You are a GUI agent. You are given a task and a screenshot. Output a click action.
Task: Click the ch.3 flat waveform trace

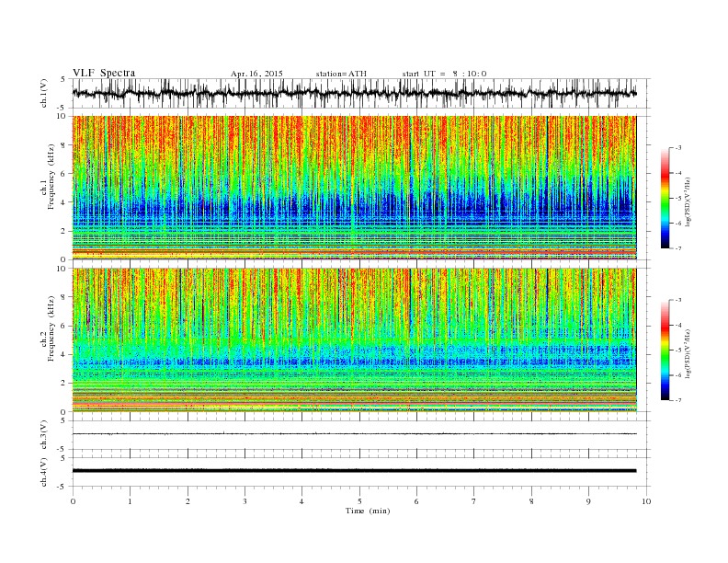tap(354, 434)
